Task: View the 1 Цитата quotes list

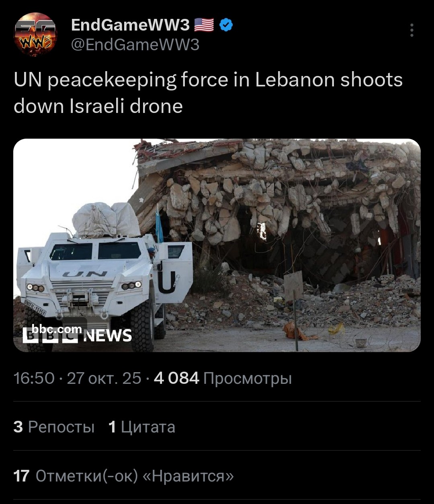Action: tap(142, 426)
